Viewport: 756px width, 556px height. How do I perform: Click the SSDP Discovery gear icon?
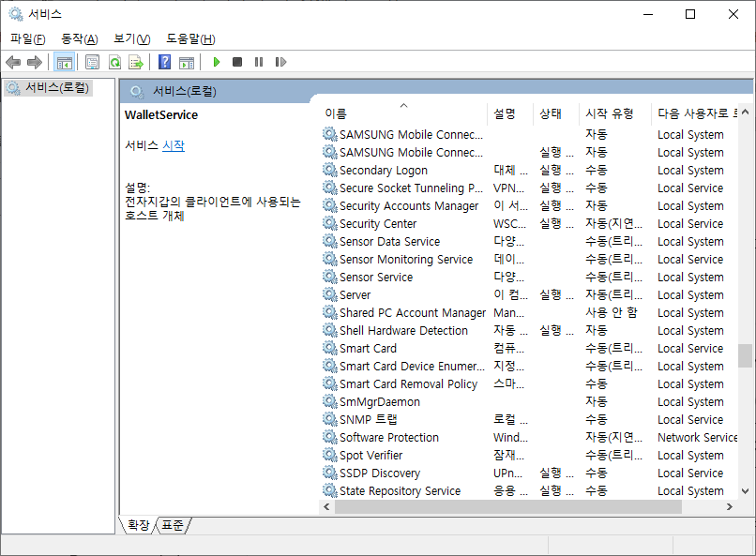[x=330, y=473]
